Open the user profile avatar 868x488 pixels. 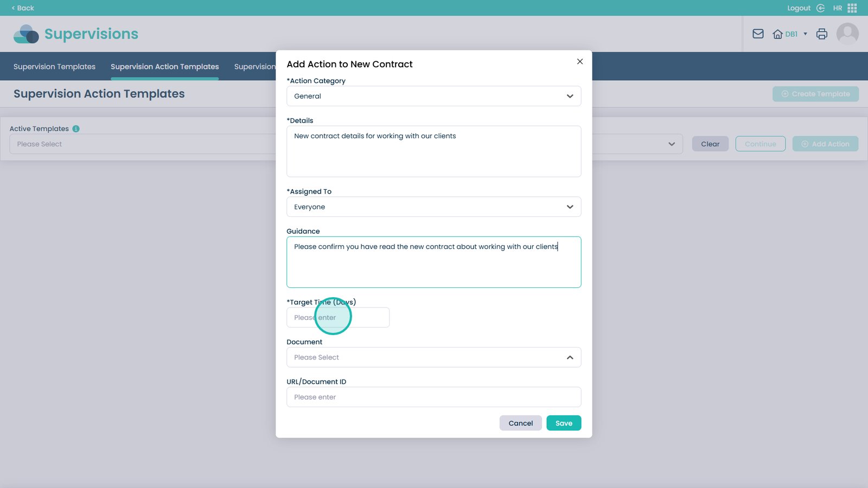[847, 34]
